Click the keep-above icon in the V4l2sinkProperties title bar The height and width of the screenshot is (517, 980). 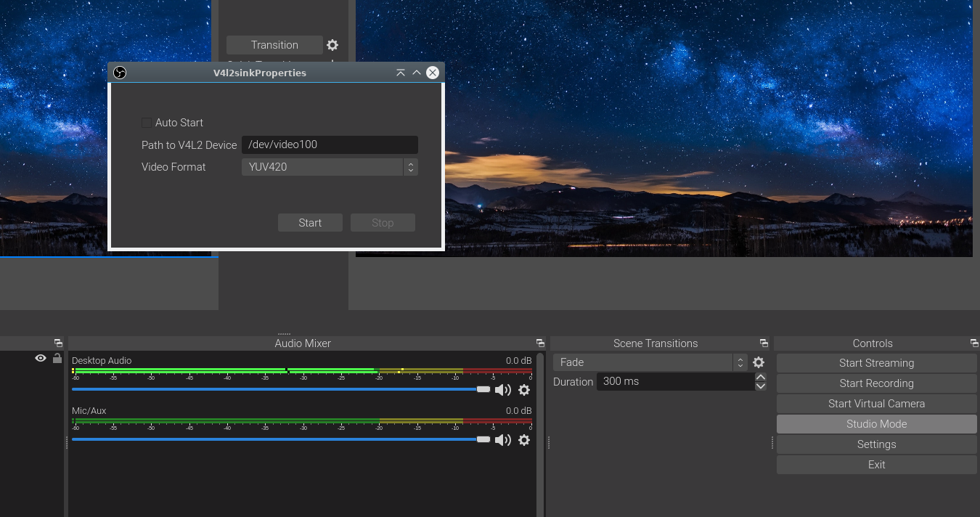click(x=401, y=73)
